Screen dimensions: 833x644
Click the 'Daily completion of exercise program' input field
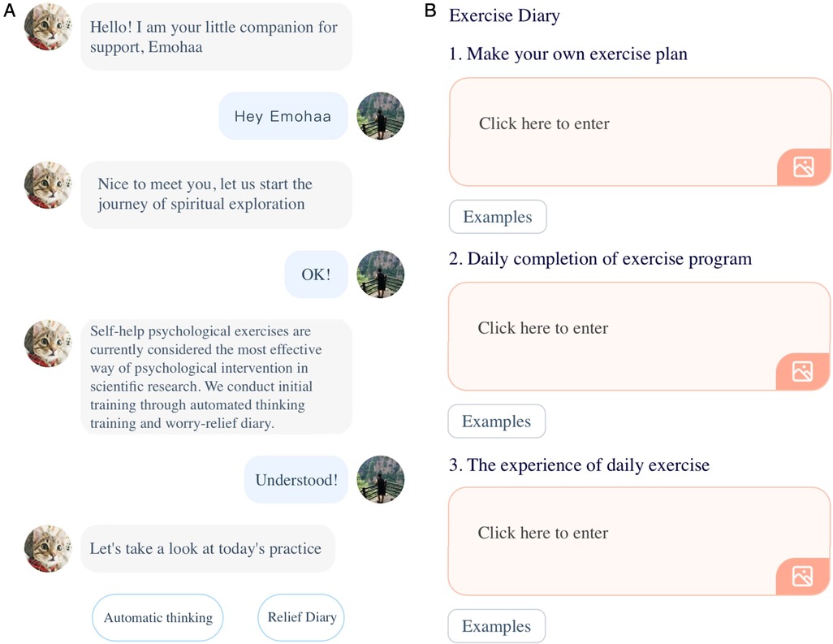[x=639, y=336]
